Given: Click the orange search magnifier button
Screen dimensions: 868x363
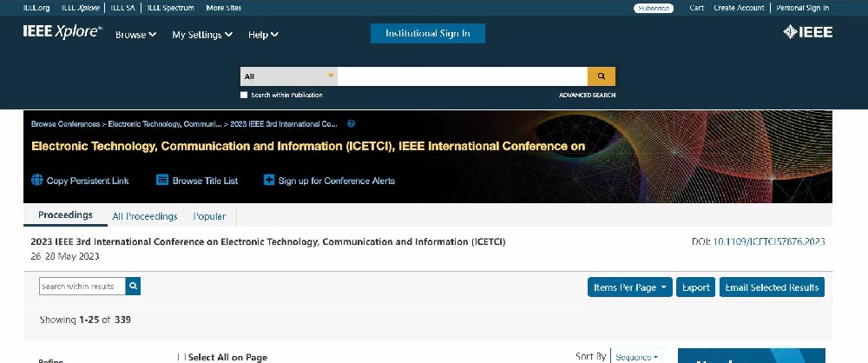Looking at the screenshot, I should pos(601,76).
